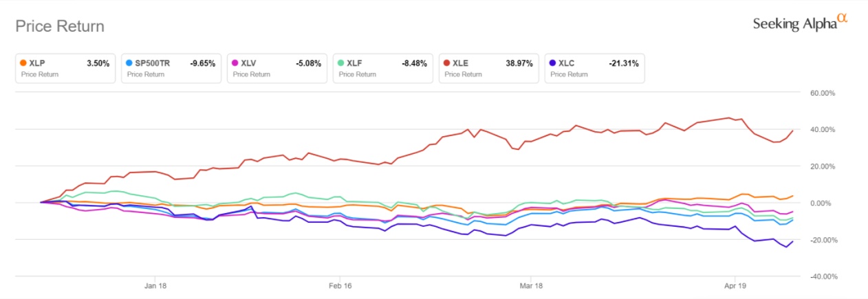The image size is (868, 299).
Task: Click the Apr 19 date label
Action: pyautogui.click(x=736, y=285)
